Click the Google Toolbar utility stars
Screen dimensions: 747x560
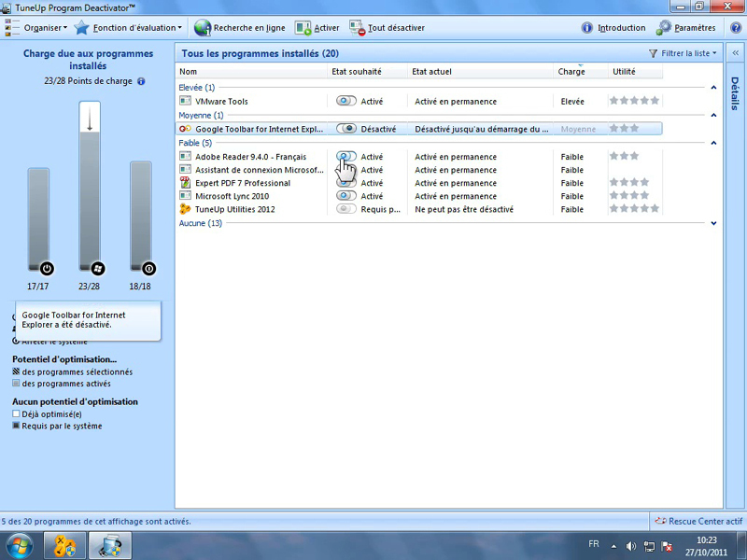[624, 128]
